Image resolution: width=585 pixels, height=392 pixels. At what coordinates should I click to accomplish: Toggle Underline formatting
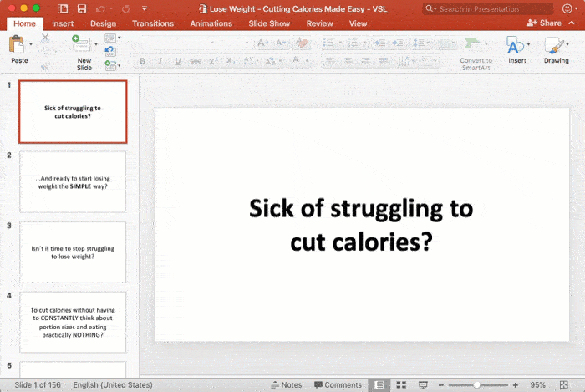coord(178,61)
